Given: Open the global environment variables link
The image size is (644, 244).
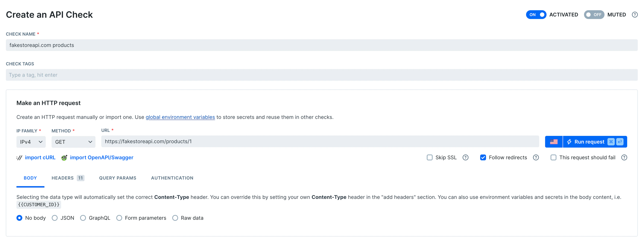Looking at the screenshot, I should [180, 117].
